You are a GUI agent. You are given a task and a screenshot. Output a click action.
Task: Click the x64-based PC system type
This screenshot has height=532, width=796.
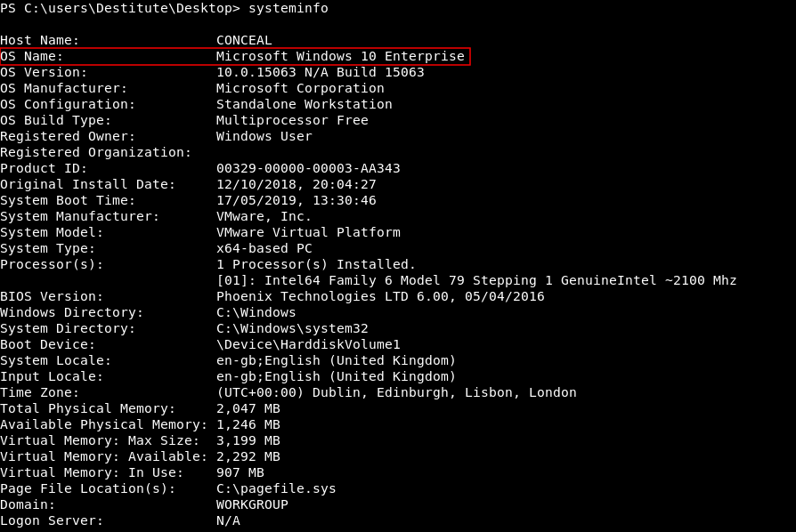coord(264,248)
